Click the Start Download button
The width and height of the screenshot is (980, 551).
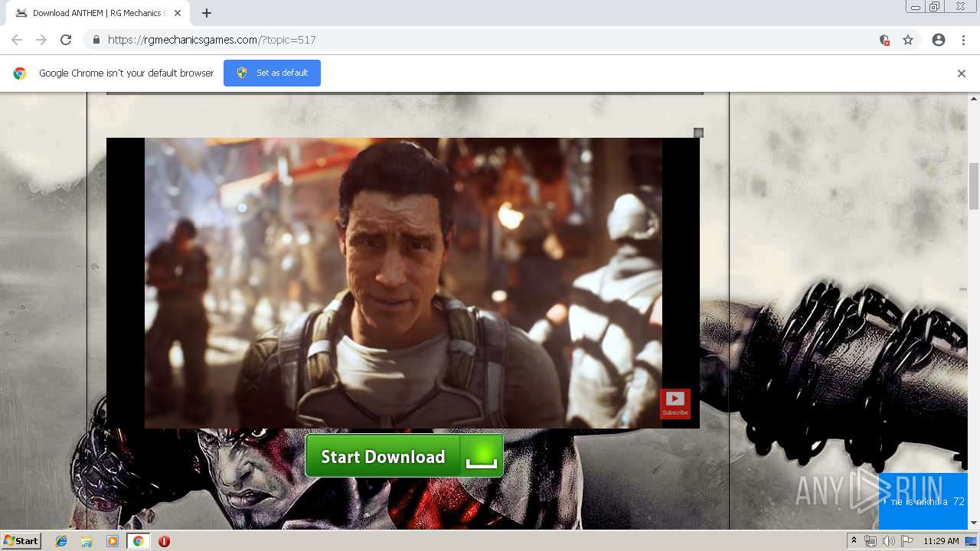coord(404,456)
